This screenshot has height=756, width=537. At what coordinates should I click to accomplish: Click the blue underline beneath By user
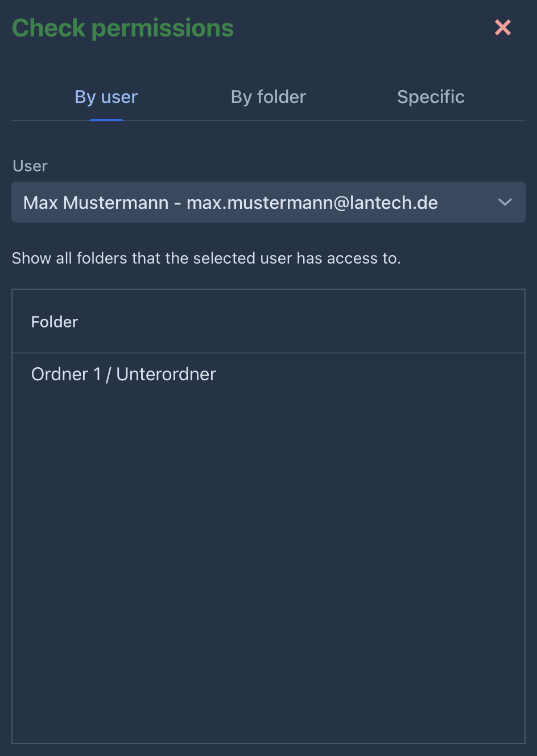point(106,120)
